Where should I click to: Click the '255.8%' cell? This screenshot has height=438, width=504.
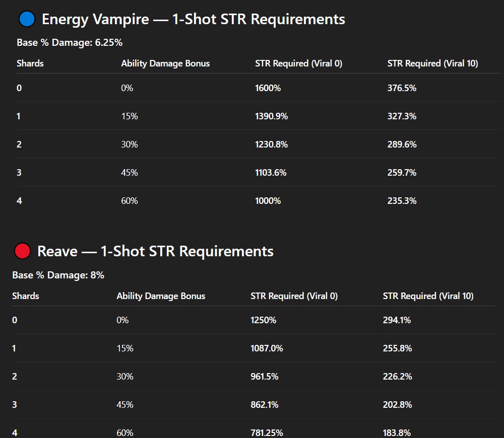tap(397, 348)
